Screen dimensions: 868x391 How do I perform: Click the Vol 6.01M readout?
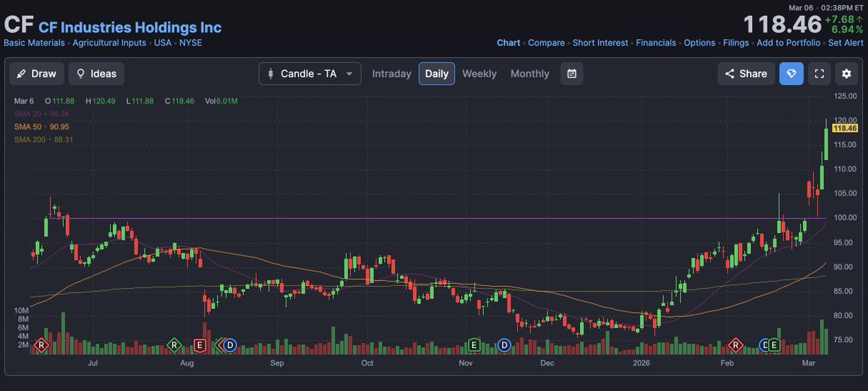pyautogui.click(x=221, y=101)
